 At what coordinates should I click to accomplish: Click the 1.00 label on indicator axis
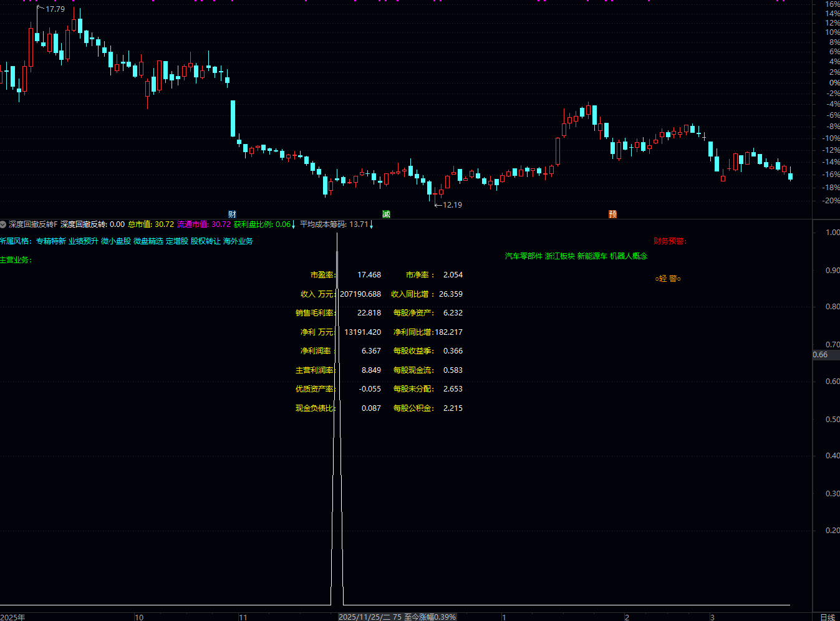point(833,233)
